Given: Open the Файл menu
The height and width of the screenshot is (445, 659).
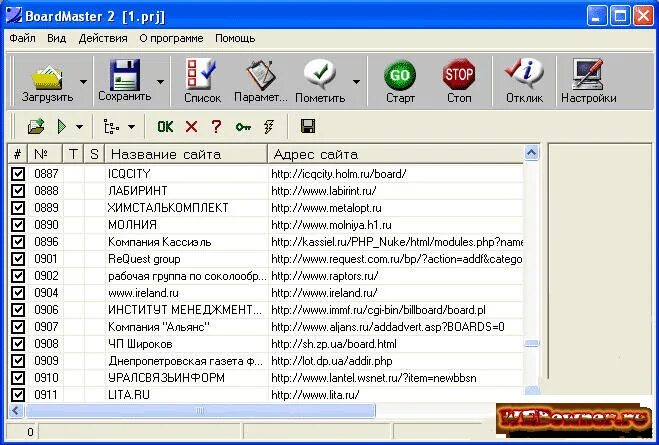Looking at the screenshot, I should (22, 38).
